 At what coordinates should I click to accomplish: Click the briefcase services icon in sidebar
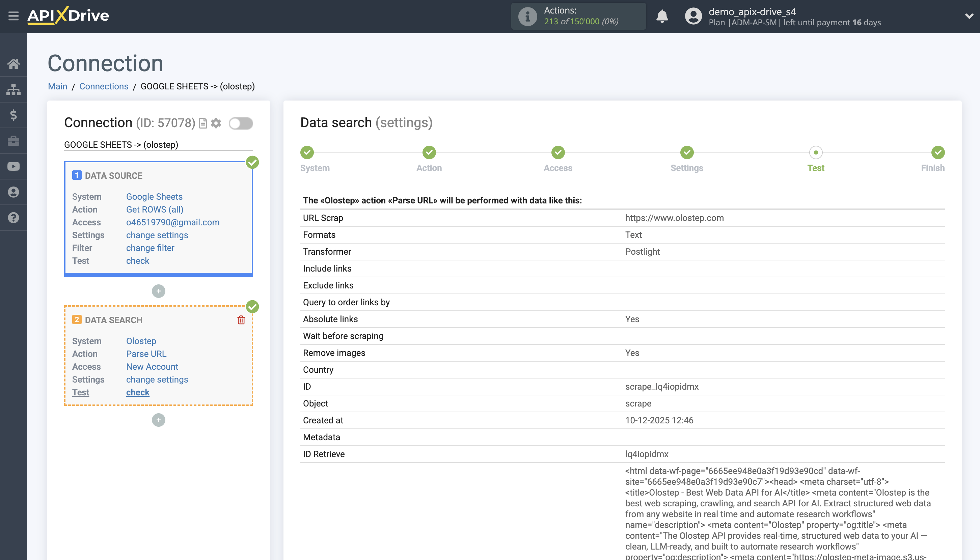click(13, 140)
